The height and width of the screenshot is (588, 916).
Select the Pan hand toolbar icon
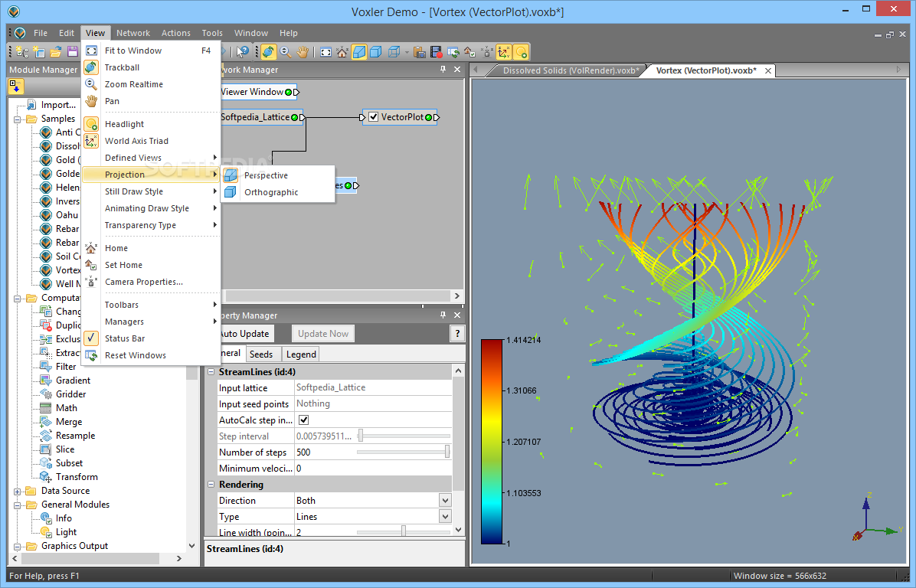tap(302, 52)
